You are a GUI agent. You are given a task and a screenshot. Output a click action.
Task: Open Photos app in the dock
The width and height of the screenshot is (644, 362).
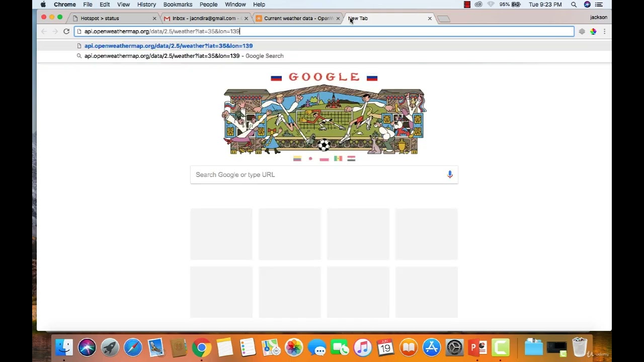click(x=294, y=347)
